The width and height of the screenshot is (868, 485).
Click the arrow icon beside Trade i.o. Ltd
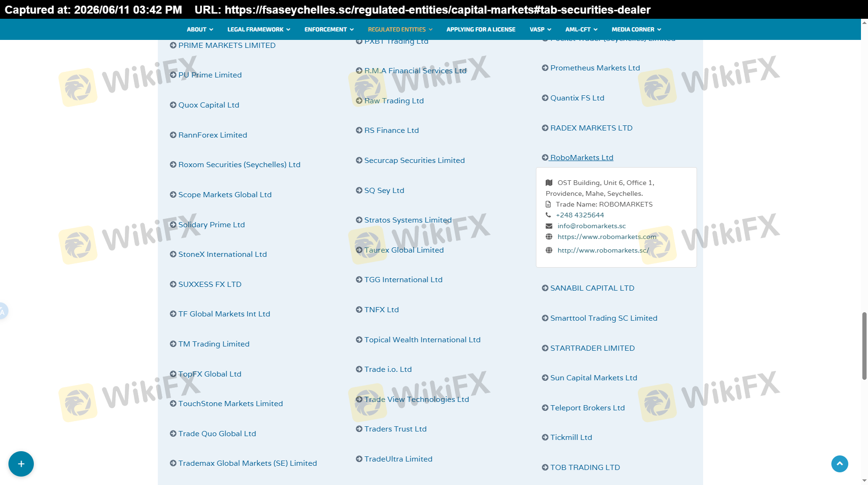pos(359,370)
